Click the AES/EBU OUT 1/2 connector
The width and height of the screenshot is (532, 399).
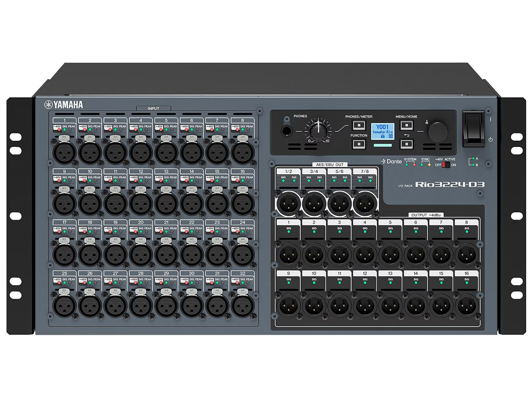pyautogui.click(x=289, y=203)
